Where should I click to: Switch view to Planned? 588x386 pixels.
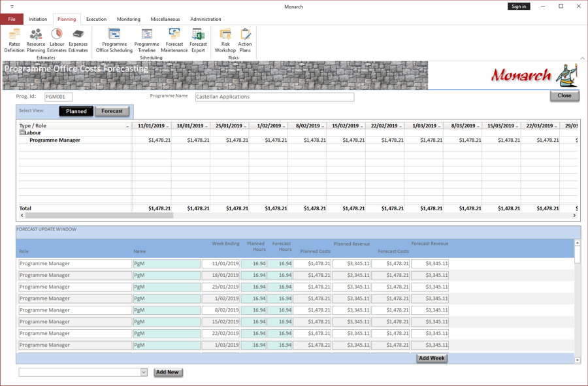click(76, 111)
